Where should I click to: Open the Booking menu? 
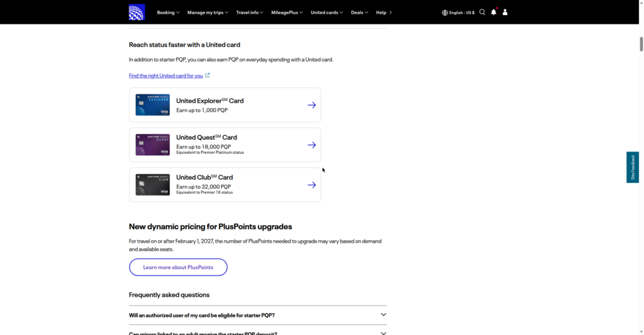tap(168, 13)
